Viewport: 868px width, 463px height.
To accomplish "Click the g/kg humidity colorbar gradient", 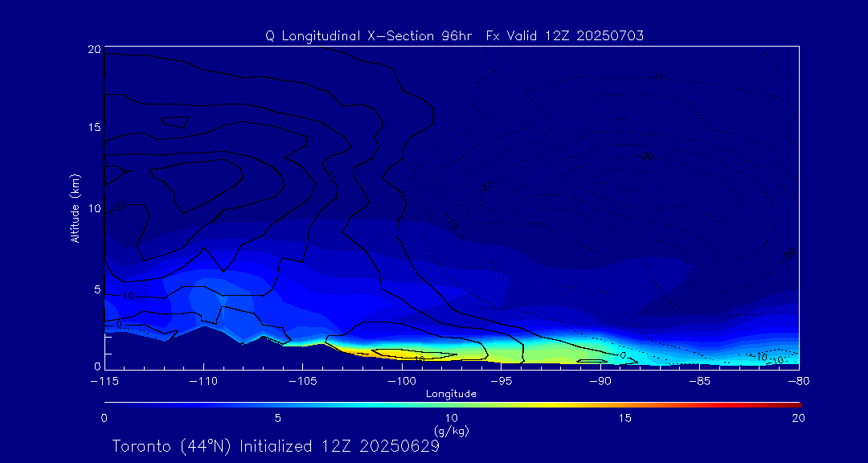I will [x=452, y=404].
